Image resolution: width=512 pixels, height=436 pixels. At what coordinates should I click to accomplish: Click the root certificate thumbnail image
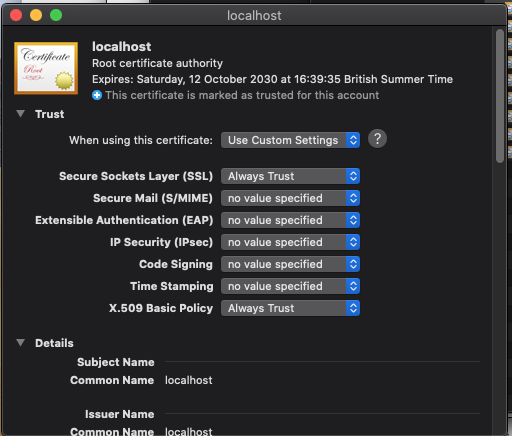point(46,68)
